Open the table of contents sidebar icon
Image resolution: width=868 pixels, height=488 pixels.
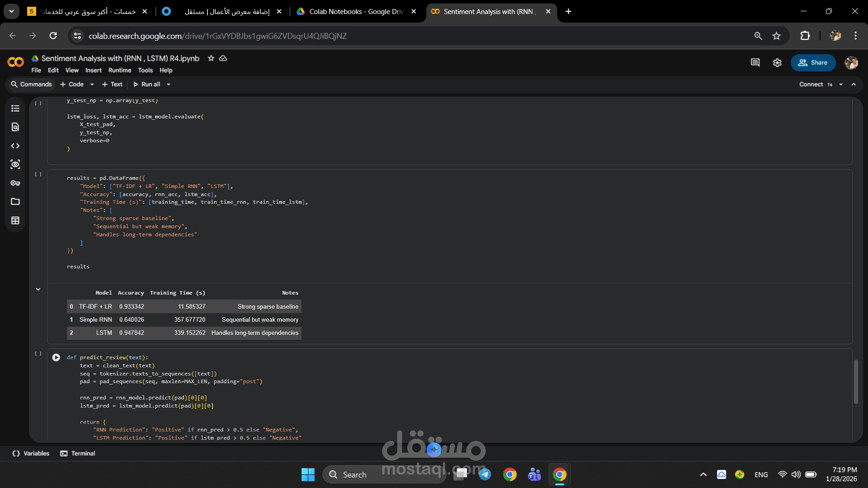(15, 108)
